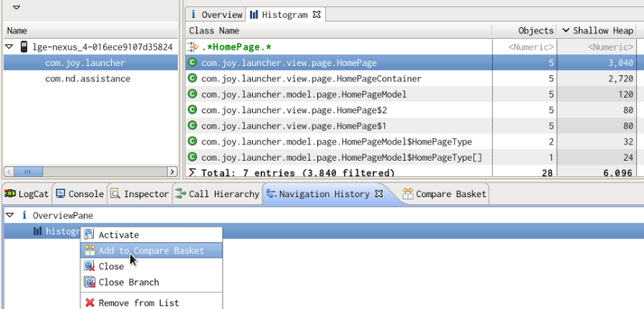The image size is (644, 309).
Task: Click class icon beside HomePageModel row
Action: click(192, 94)
